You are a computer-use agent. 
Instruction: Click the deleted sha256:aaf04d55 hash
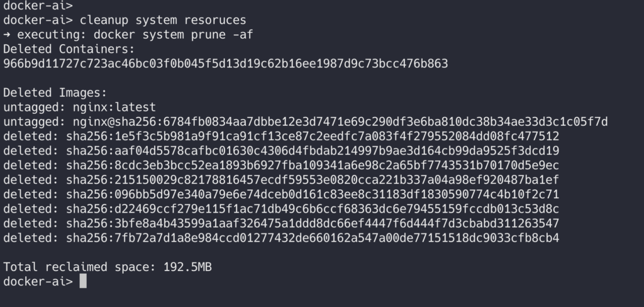pyautogui.click(x=313, y=151)
